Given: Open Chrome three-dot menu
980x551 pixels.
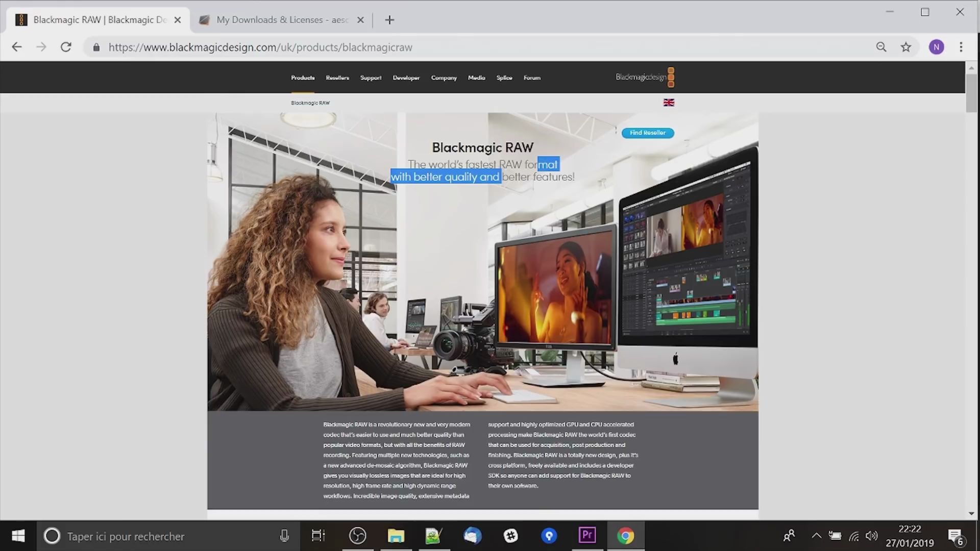Looking at the screenshot, I should (961, 47).
